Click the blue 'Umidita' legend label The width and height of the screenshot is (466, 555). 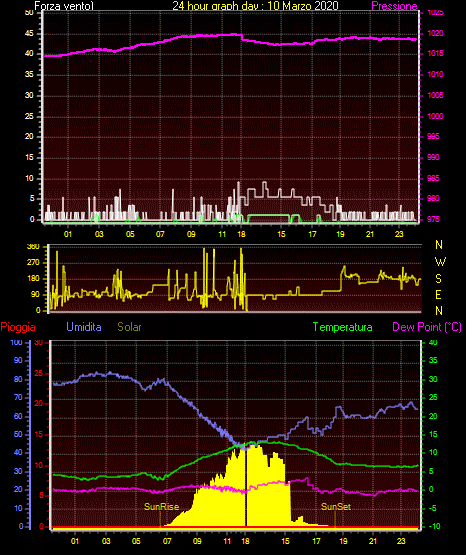(x=84, y=327)
